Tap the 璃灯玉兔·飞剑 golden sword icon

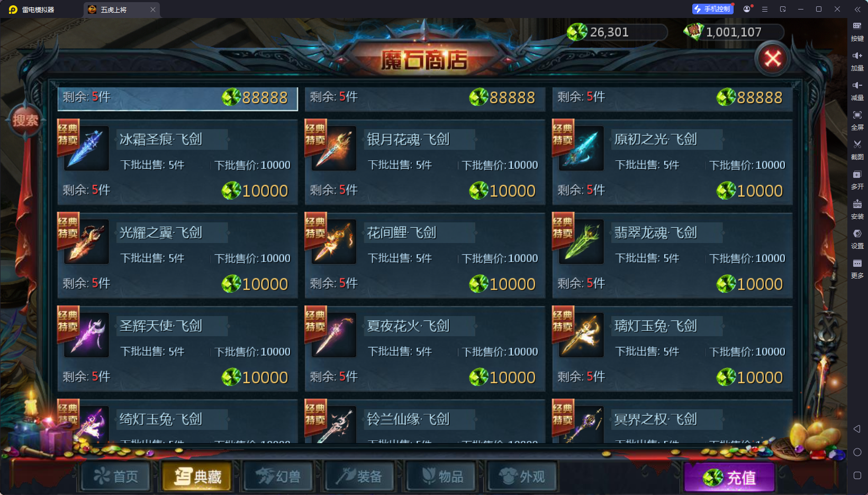[581, 335]
